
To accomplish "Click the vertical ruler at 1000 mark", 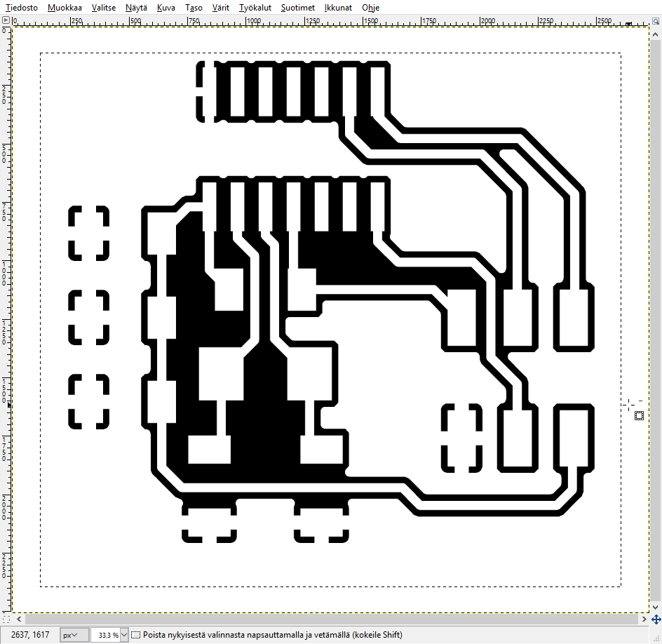I will pyautogui.click(x=4, y=272).
